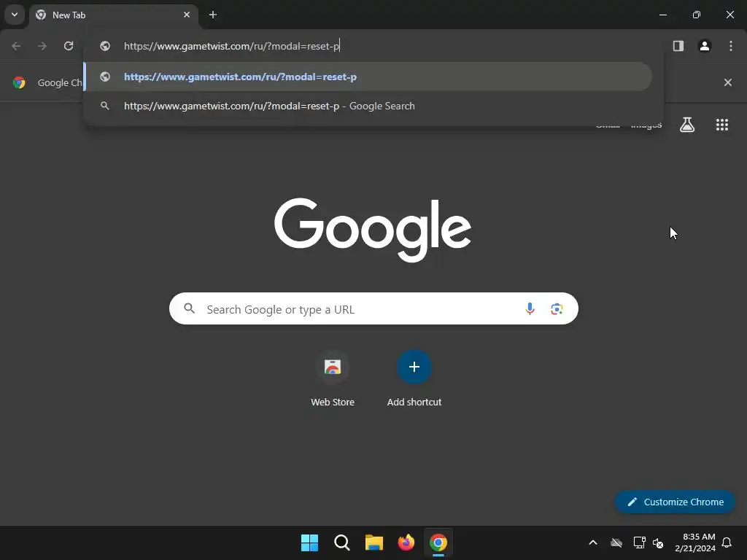Select the New Tab browser tab

(x=113, y=15)
